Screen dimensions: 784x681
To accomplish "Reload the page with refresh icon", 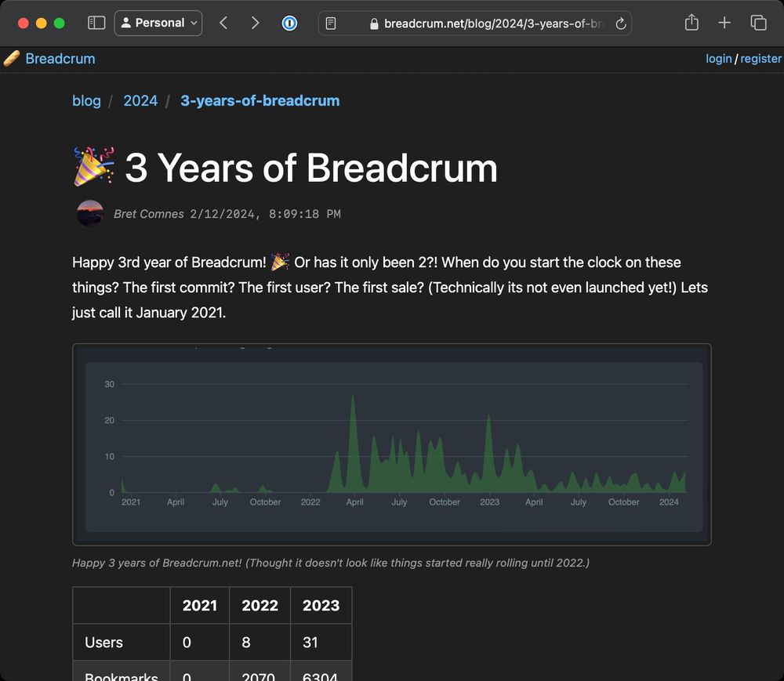I will [620, 24].
